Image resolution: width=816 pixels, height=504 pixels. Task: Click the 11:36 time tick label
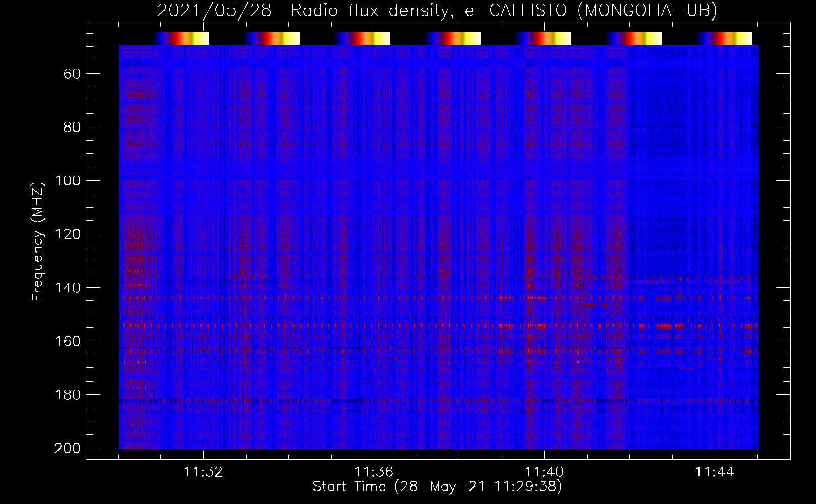[x=374, y=472]
